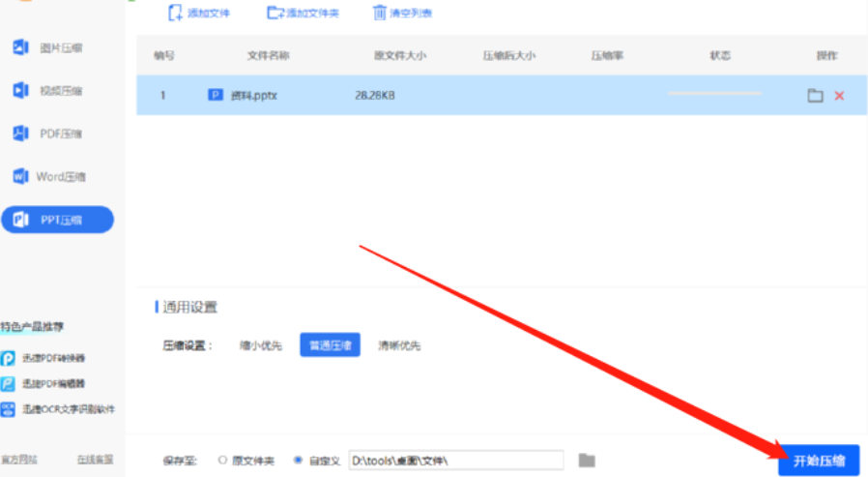Click the 开始压缩 button

(x=819, y=461)
